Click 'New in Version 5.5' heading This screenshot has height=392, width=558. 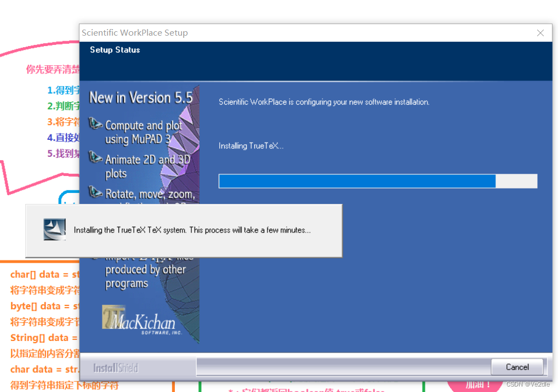tap(141, 98)
